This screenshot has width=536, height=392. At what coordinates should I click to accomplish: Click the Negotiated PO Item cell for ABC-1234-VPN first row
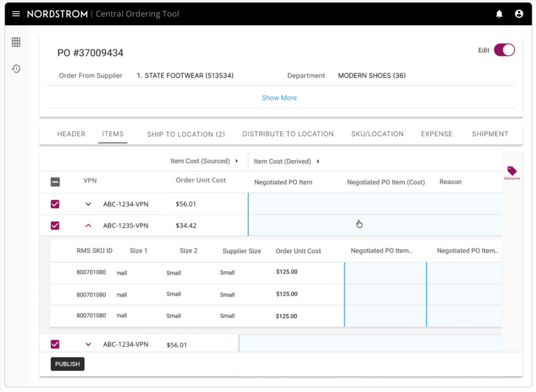(x=294, y=204)
